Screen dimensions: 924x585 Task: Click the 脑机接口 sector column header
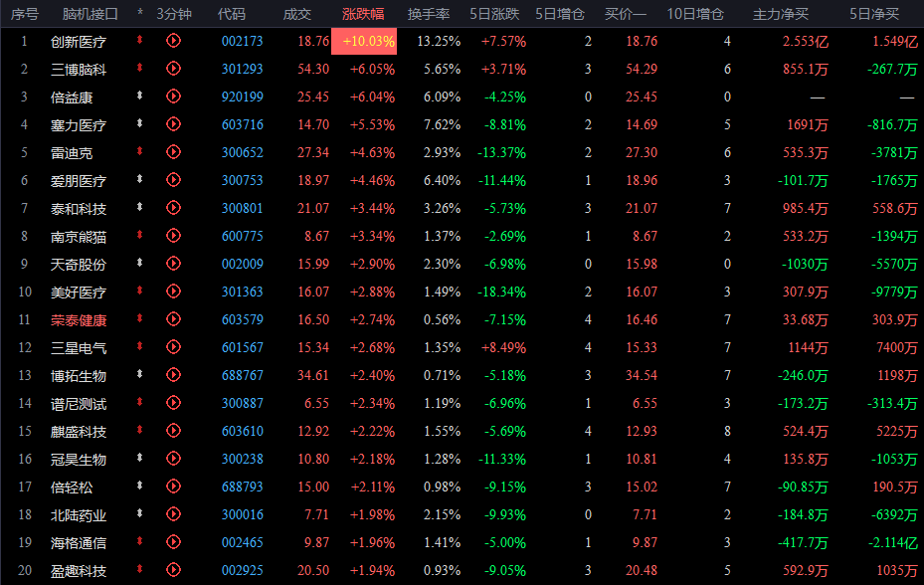tap(91, 14)
